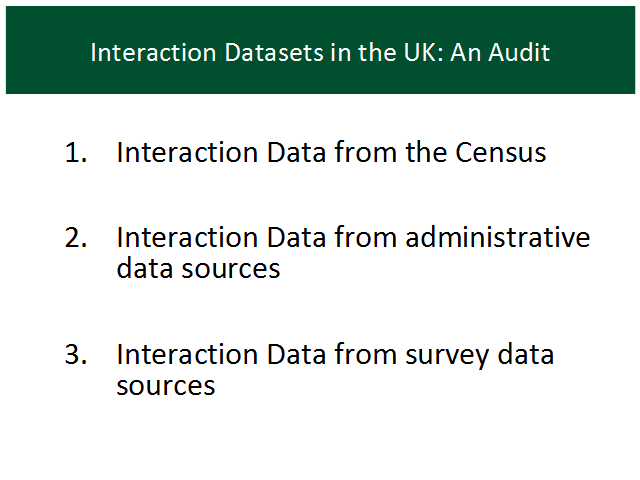
Task: Click the word "Datasets" in the title
Action: [x=274, y=53]
